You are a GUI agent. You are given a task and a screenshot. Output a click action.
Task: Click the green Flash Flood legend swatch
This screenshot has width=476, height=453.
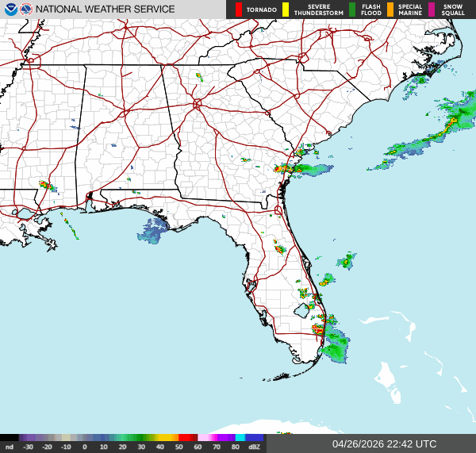[x=352, y=10]
